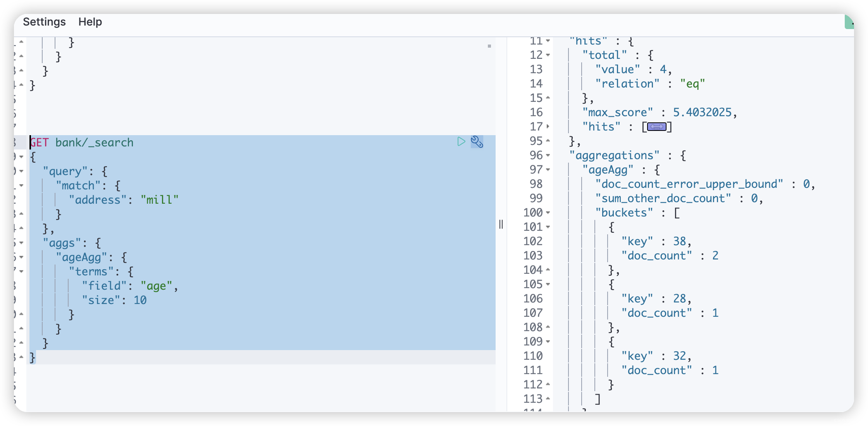
Task: Place cursor on the "address": "mill" line
Action: [x=124, y=199]
